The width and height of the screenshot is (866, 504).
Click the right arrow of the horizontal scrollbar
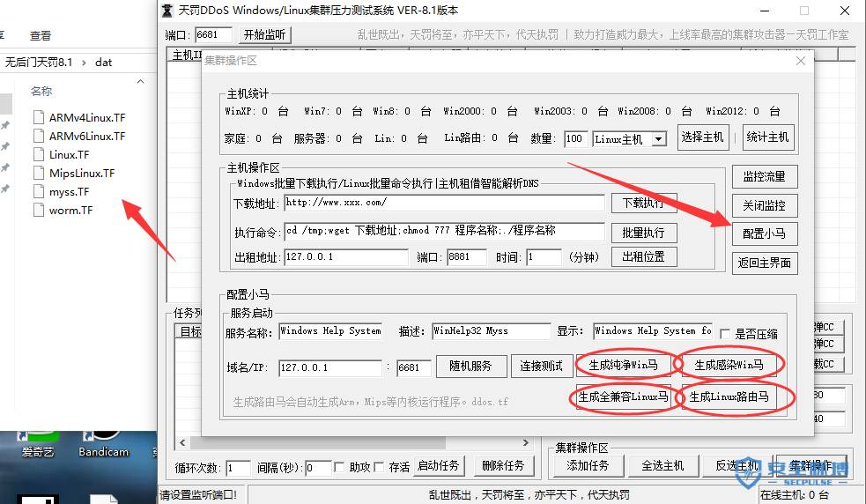click(x=526, y=442)
